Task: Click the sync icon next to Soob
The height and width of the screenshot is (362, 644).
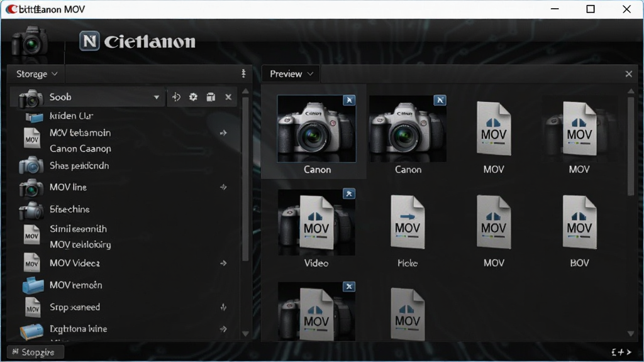Action: (x=176, y=97)
